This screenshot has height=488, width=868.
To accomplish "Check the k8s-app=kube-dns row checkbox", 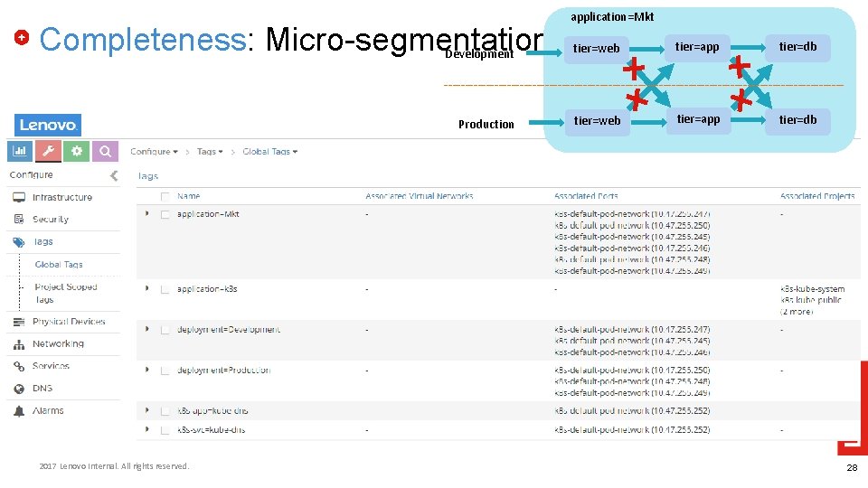I will click(x=165, y=411).
